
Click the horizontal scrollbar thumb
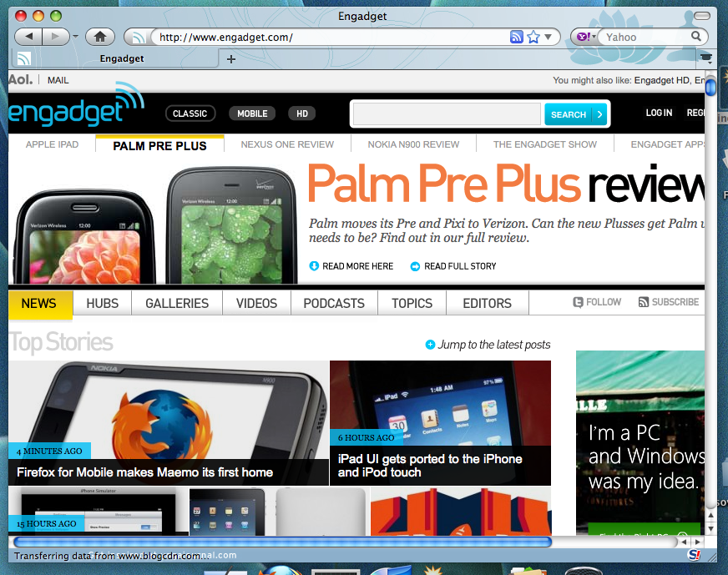pos(283,542)
